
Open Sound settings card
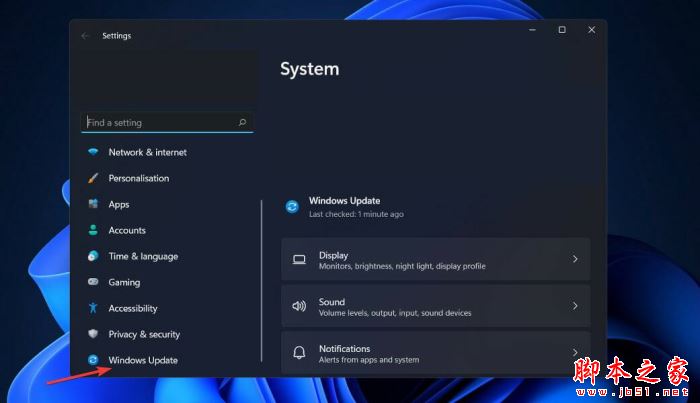pyautogui.click(x=436, y=306)
